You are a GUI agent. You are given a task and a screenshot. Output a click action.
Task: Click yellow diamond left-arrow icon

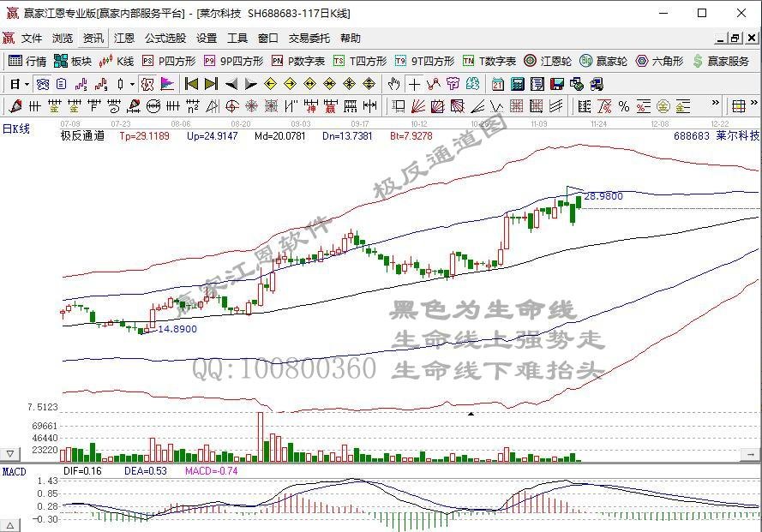[271, 85]
